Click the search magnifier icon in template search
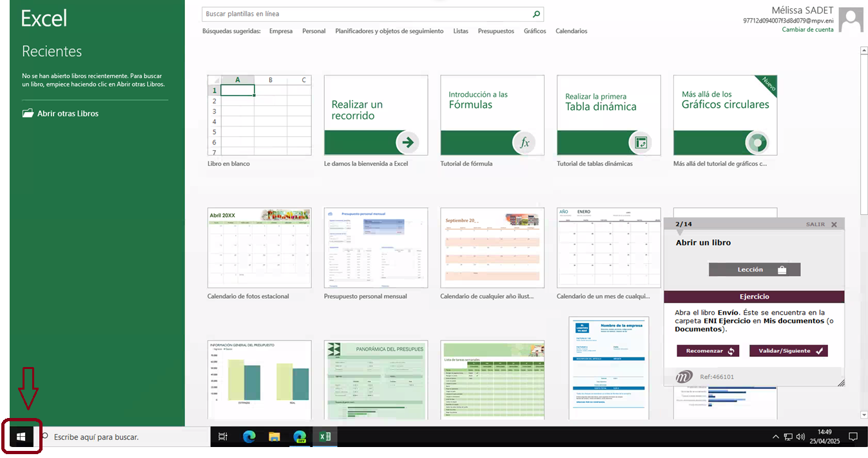 tap(536, 14)
